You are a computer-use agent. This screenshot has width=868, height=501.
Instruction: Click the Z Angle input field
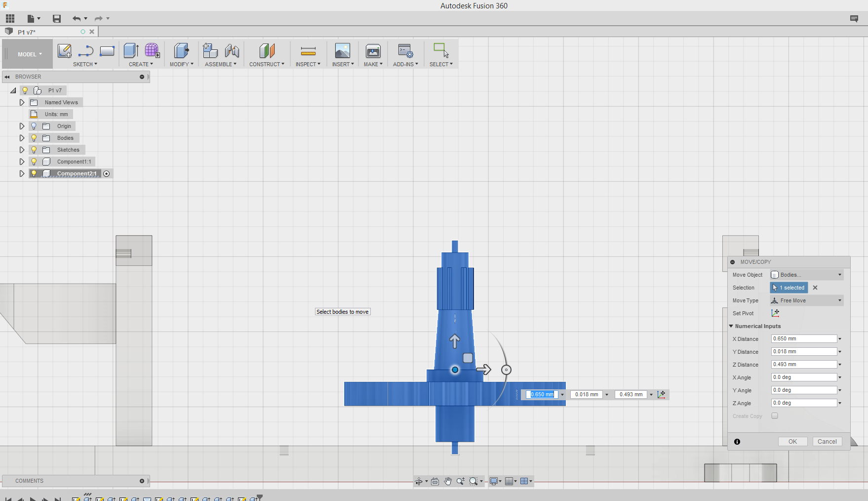coord(804,403)
